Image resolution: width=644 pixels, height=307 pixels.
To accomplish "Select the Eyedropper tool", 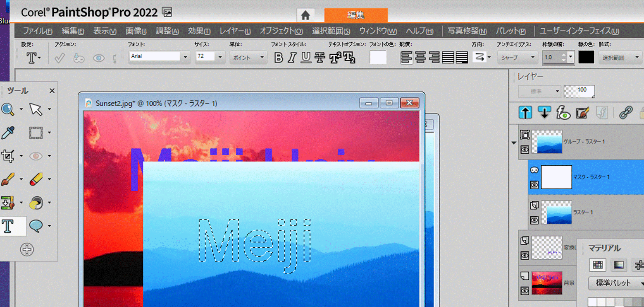I will tap(8, 133).
